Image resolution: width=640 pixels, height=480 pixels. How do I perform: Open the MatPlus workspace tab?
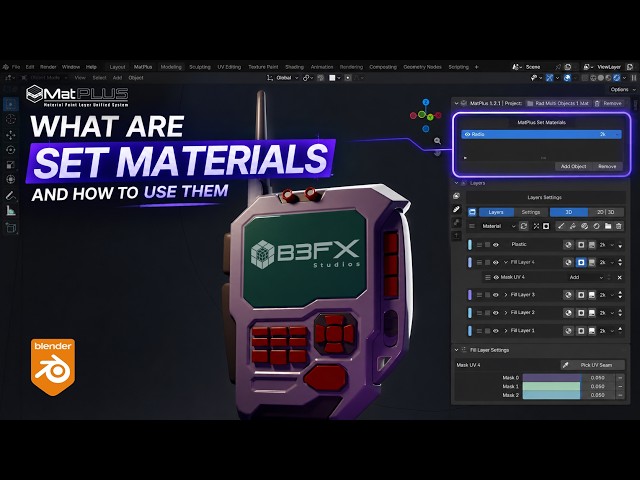143,67
